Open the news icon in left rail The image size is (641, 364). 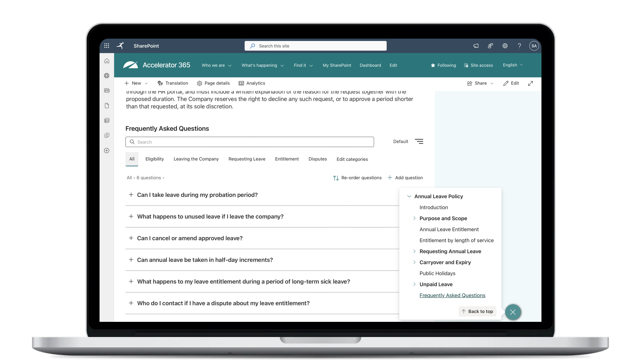coord(107,91)
